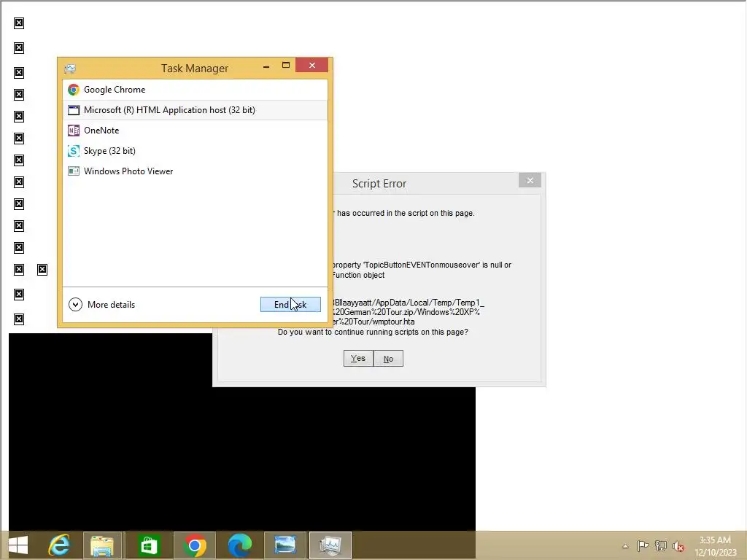Viewport: 747px width, 560px height.
Task: Open Internet Explorer from the taskbar
Action: coord(60,545)
